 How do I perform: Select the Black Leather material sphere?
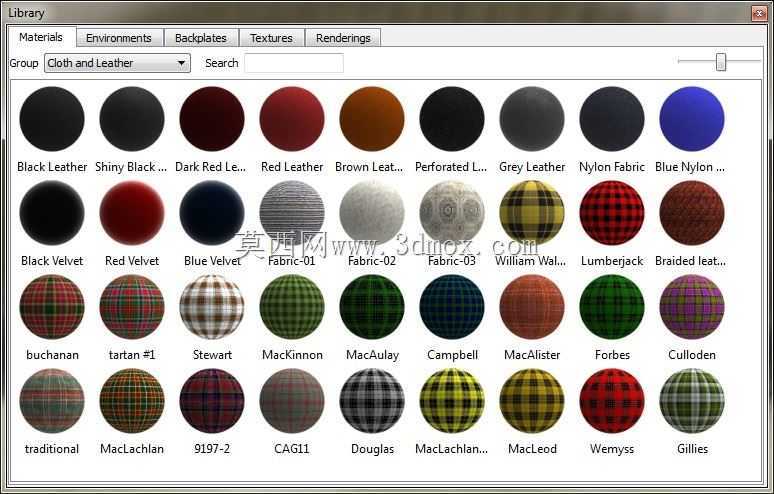coord(52,119)
